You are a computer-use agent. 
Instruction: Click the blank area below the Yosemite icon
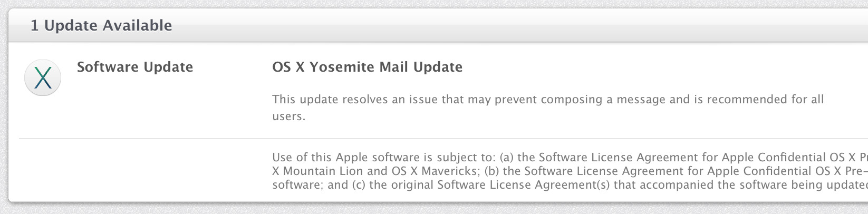(x=43, y=169)
